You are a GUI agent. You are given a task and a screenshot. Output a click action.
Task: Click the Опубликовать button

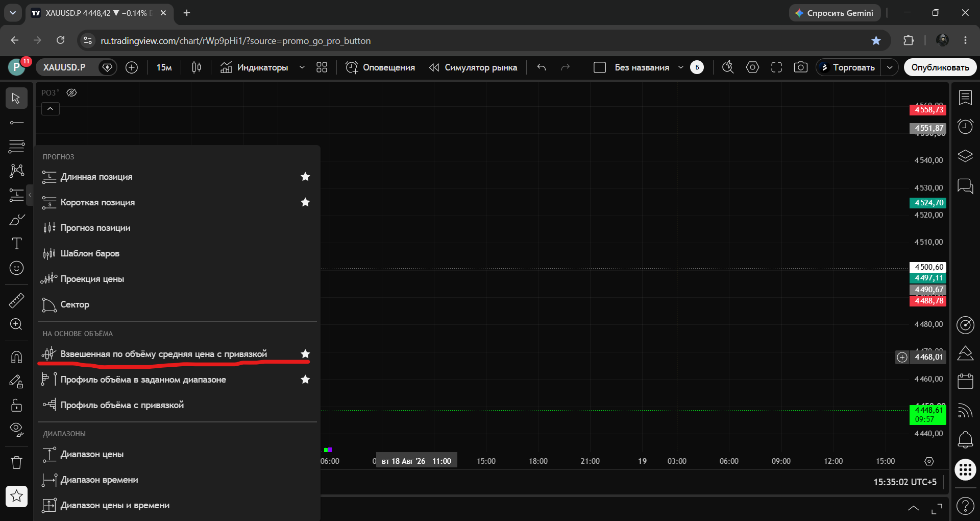click(940, 67)
